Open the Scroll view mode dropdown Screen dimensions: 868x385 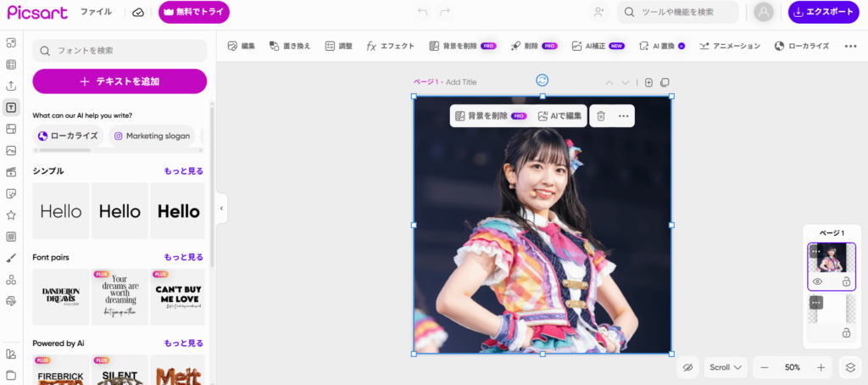pyautogui.click(x=726, y=367)
